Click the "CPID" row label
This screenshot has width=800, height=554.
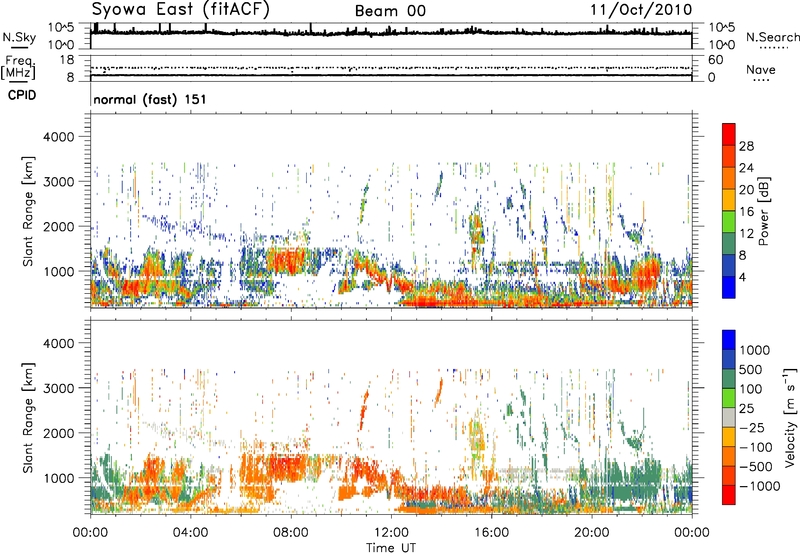[22, 95]
